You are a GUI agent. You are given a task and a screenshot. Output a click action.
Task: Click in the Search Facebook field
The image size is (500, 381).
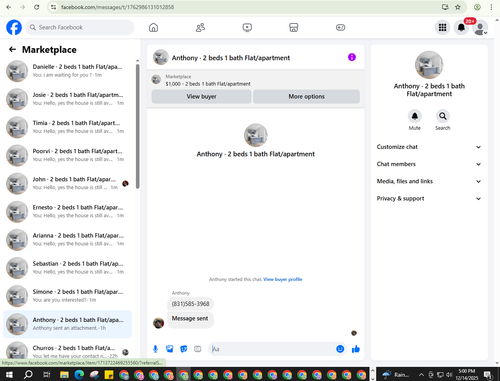pos(80,27)
